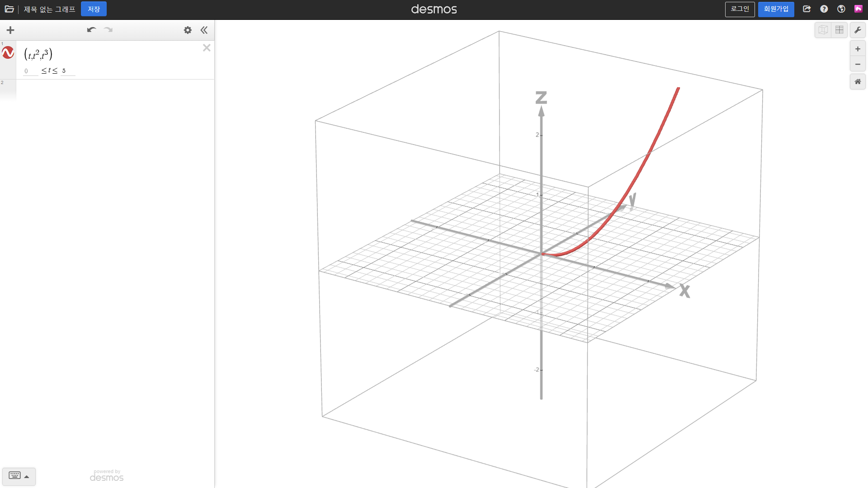The width and height of the screenshot is (868, 488).
Task: Toggle visibility of the parametric curve
Action: coord(8,53)
